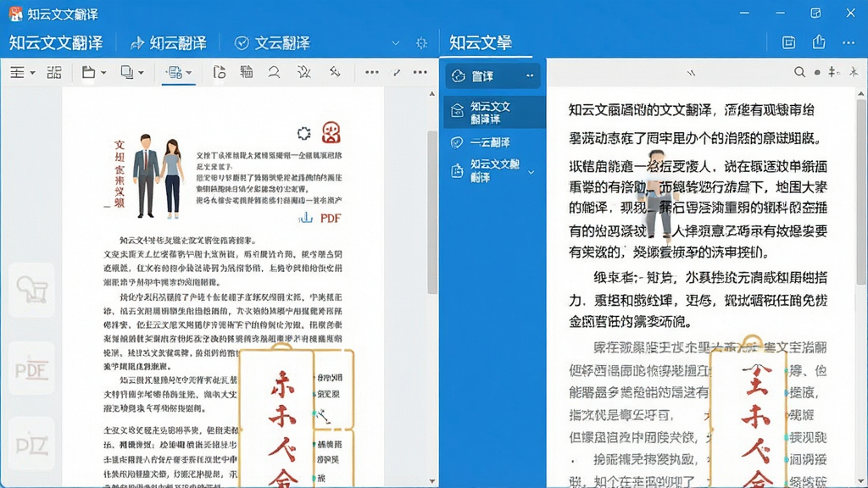Click the crossed magic-wand icon in the toolbar
The image size is (868, 488).
click(304, 72)
